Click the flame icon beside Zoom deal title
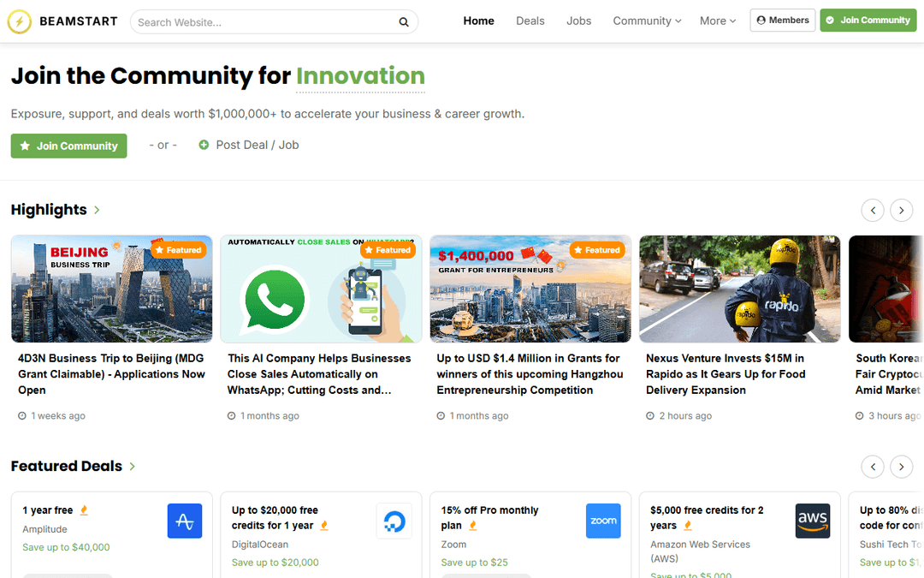Screen dimensions: 924x578 pos(472,526)
